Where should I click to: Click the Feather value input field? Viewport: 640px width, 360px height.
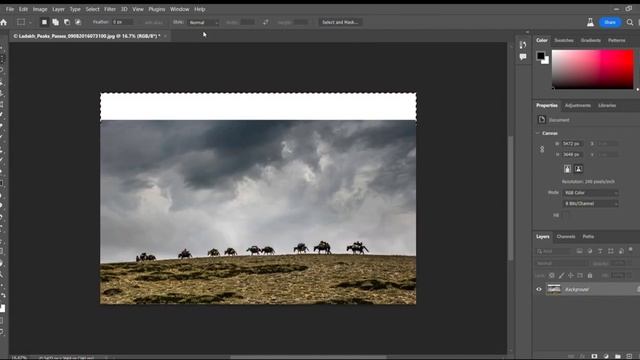[122, 22]
